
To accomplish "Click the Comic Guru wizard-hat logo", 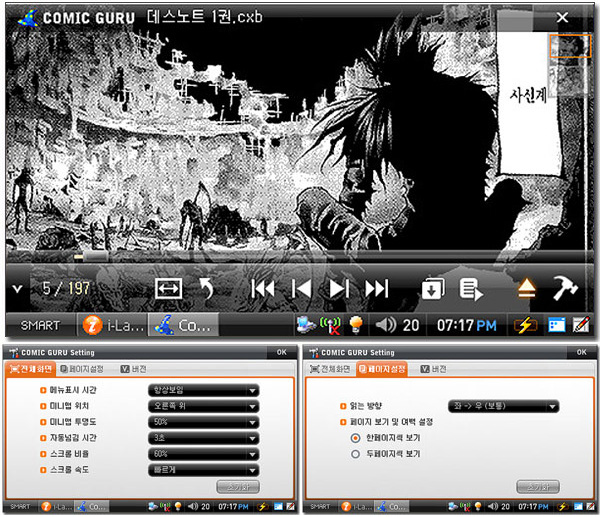I will point(28,18).
